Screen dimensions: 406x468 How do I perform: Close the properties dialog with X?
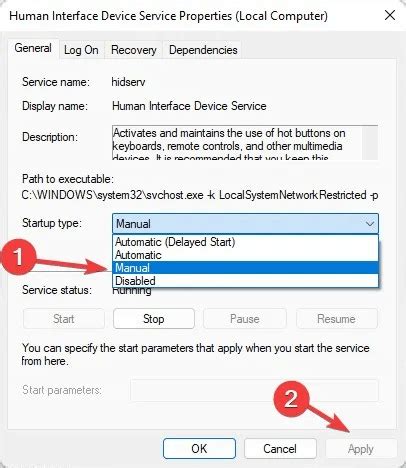[x=390, y=15]
